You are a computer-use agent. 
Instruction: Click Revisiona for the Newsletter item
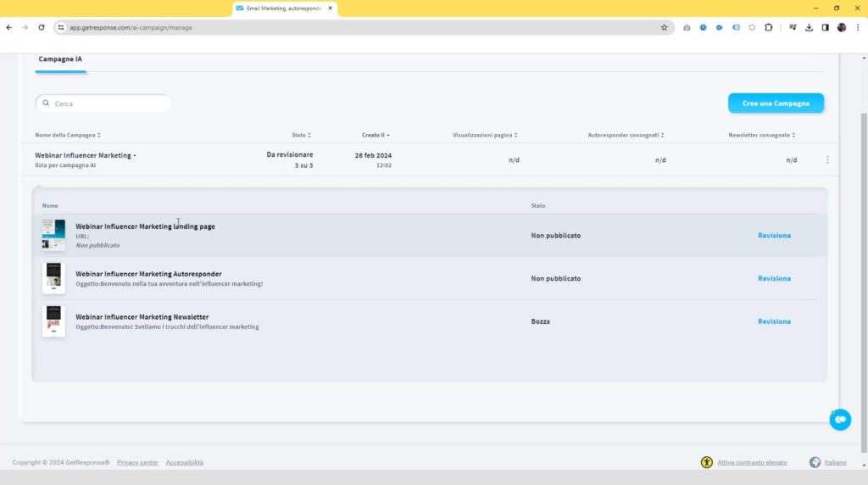coord(774,321)
